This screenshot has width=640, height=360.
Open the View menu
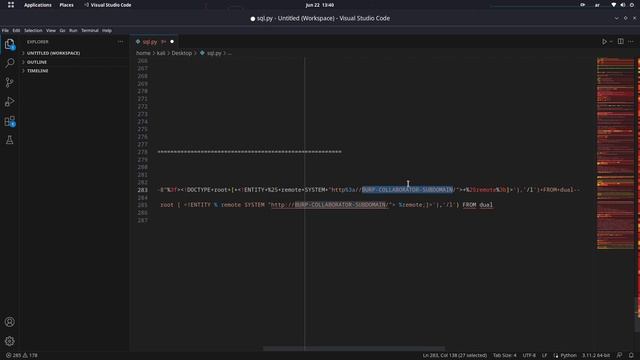[51, 30]
